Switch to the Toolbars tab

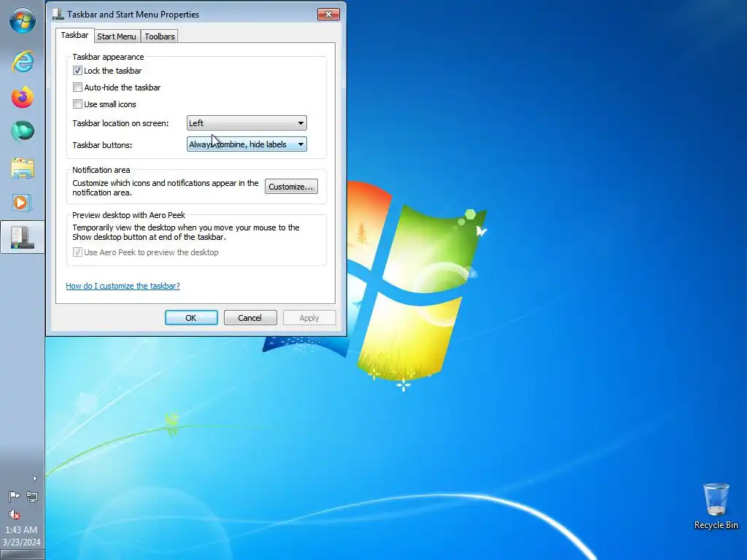[160, 36]
